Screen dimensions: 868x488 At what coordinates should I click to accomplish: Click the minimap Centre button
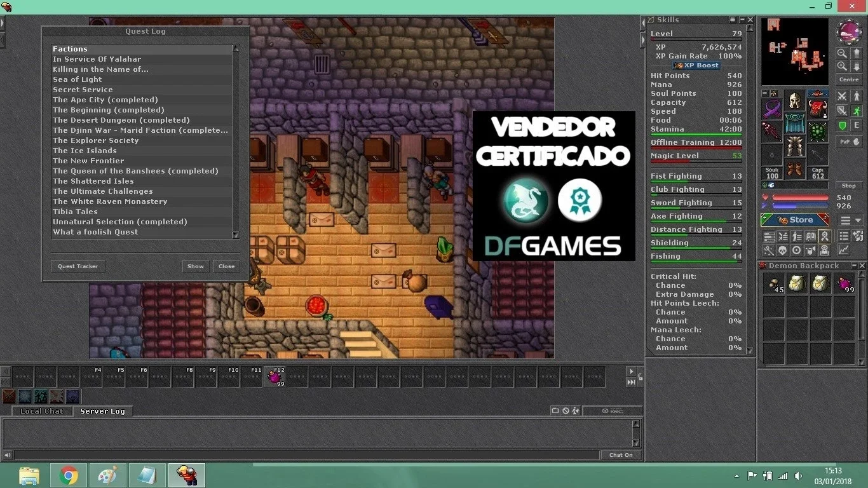click(849, 79)
